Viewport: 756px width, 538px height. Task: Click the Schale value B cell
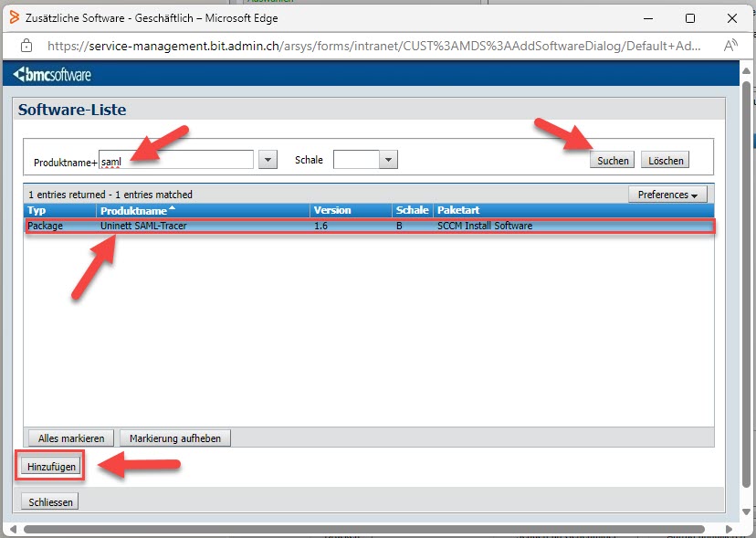click(x=399, y=226)
